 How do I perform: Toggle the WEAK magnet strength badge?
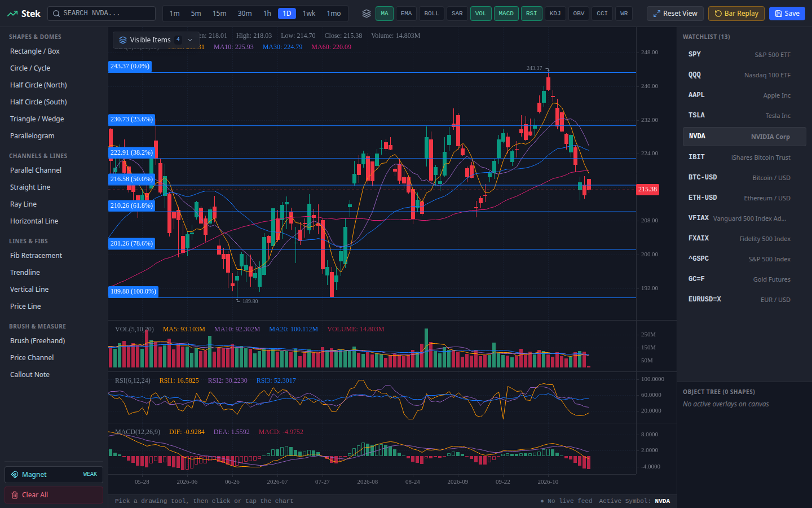[90, 475]
